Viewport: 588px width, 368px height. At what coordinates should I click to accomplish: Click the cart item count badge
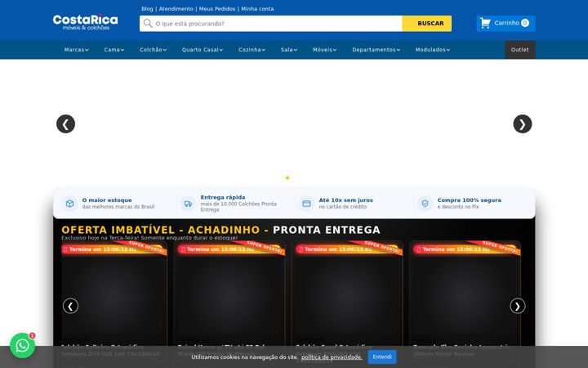(x=525, y=23)
